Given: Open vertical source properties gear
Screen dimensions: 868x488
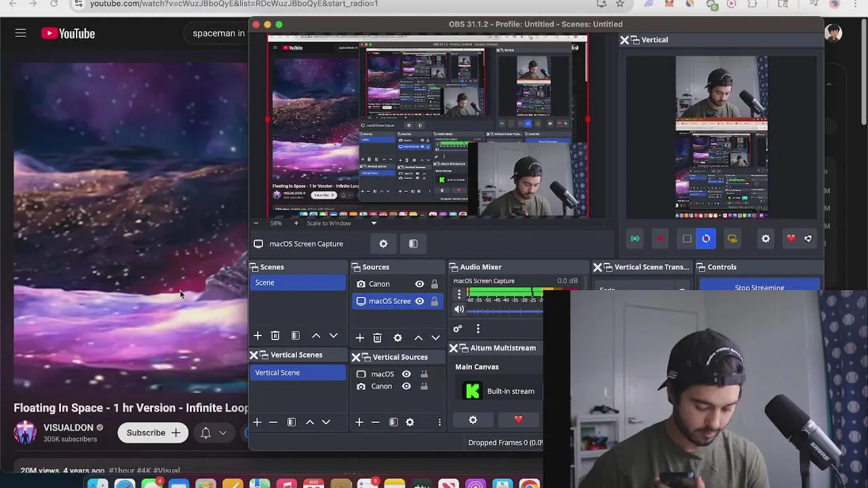Looking at the screenshot, I should (410, 422).
